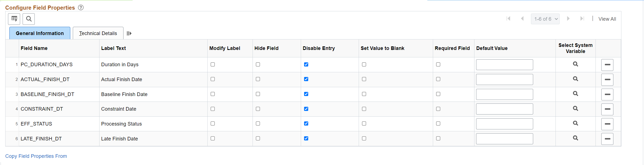Open system variable lookup for CONSTRAINT_DT
This screenshot has width=644, height=165.
tap(575, 108)
